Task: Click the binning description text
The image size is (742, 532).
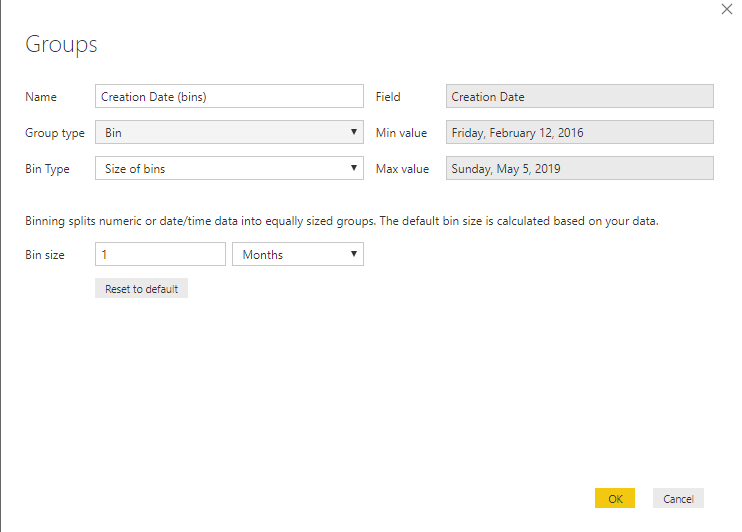Action: 342,221
